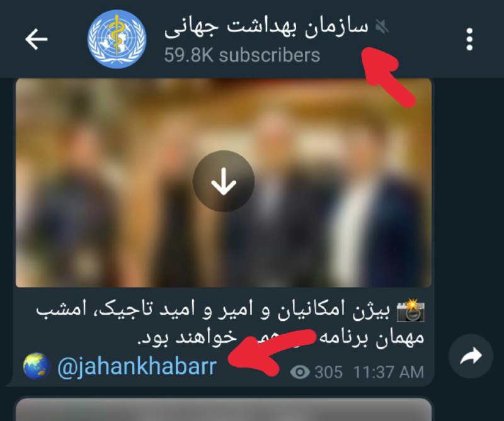The image size is (504, 421).
Task: Click the 59.8K subscribers label
Action: tap(242, 55)
